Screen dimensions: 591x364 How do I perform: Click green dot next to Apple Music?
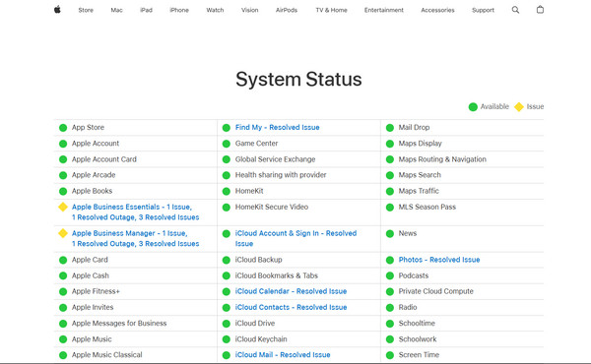click(63, 339)
